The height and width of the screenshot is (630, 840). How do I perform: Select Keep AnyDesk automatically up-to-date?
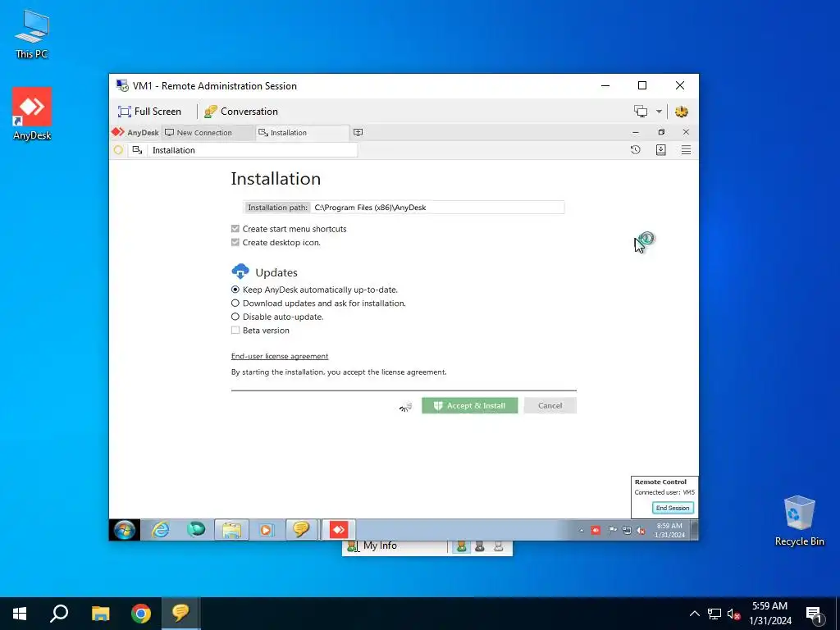[235, 290]
